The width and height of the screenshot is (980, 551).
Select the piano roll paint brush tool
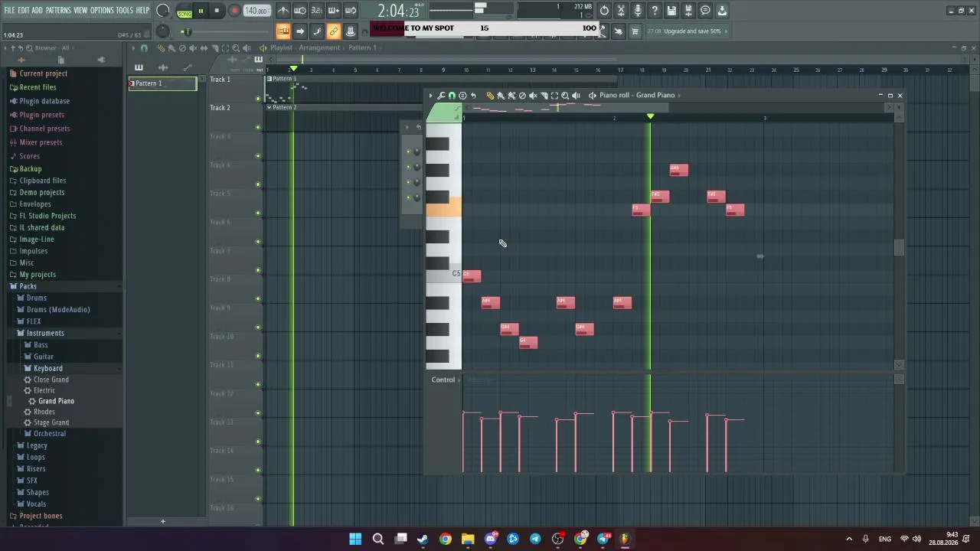(x=501, y=96)
